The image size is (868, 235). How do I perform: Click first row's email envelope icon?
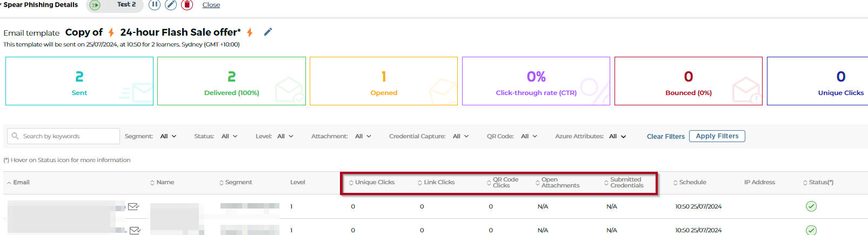133,206
